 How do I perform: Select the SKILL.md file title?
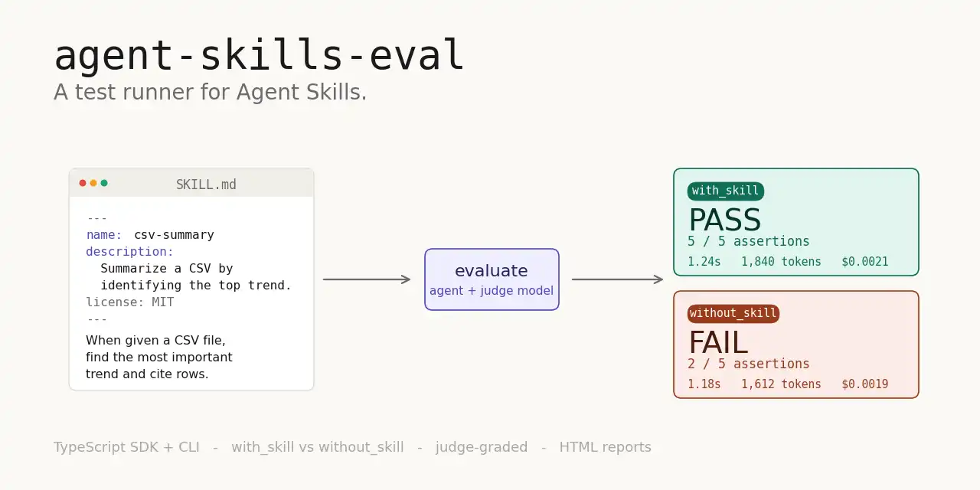pyautogui.click(x=206, y=185)
